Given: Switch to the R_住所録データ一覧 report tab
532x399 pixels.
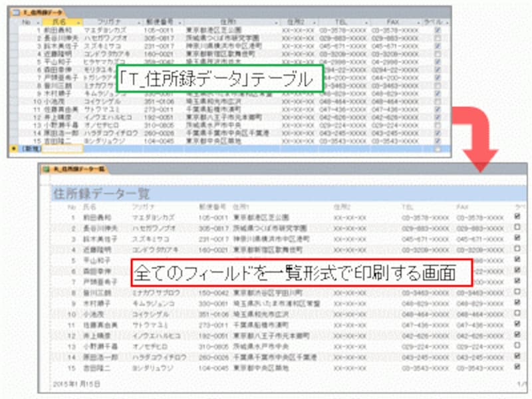Looking at the screenshot, I should click(x=74, y=169).
